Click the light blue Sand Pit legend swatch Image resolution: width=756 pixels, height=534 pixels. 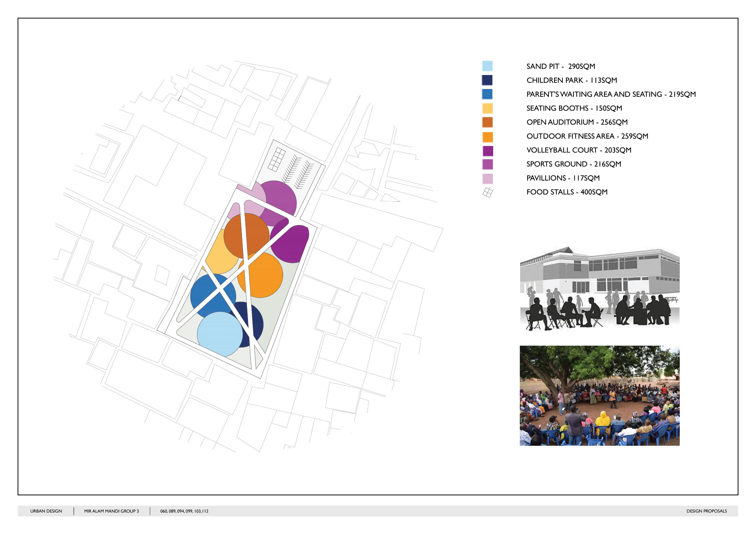click(487, 66)
